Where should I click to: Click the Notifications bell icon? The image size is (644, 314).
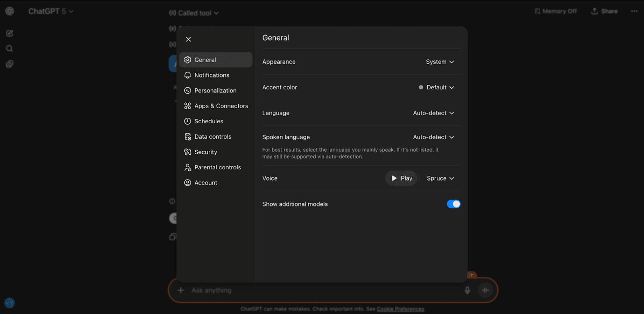click(187, 75)
